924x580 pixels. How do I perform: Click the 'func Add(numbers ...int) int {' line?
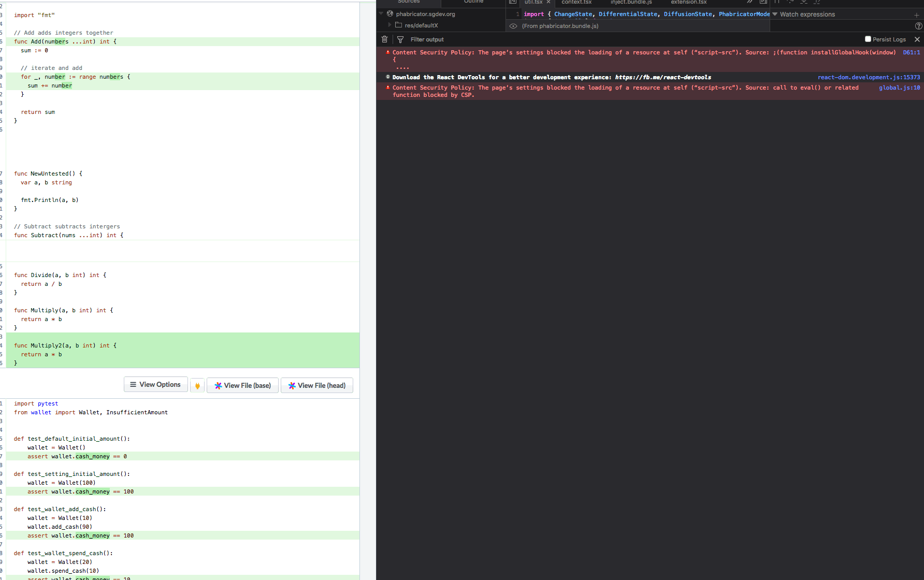tap(65, 41)
